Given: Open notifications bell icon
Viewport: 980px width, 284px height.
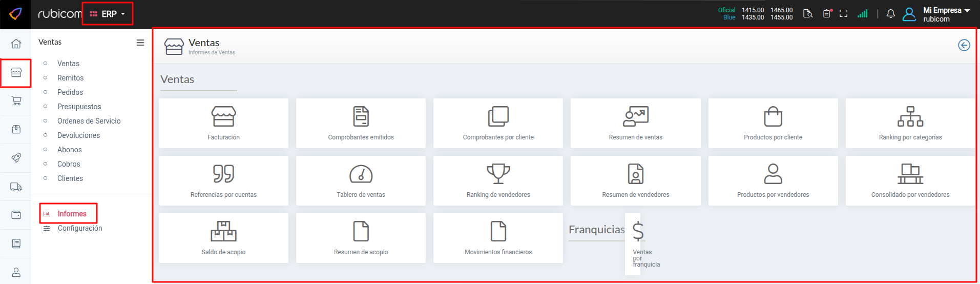Looking at the screenshot, I should click(891, 14).
